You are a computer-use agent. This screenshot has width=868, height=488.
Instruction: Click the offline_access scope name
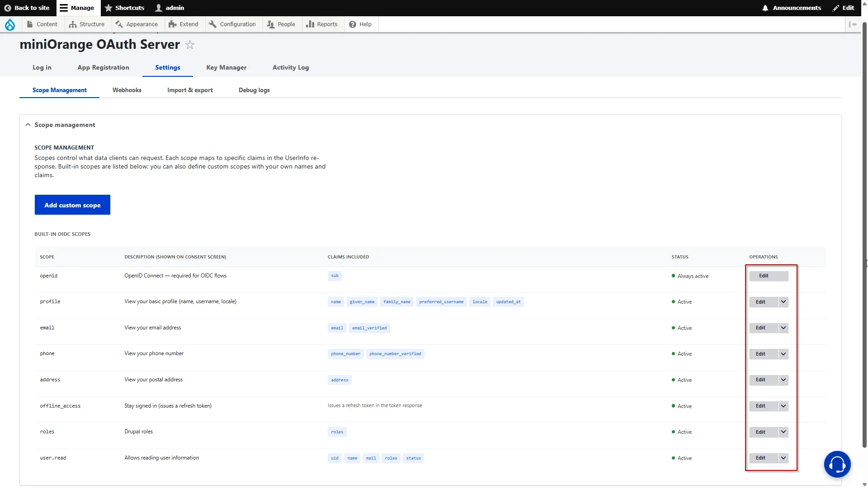point(60,406)
